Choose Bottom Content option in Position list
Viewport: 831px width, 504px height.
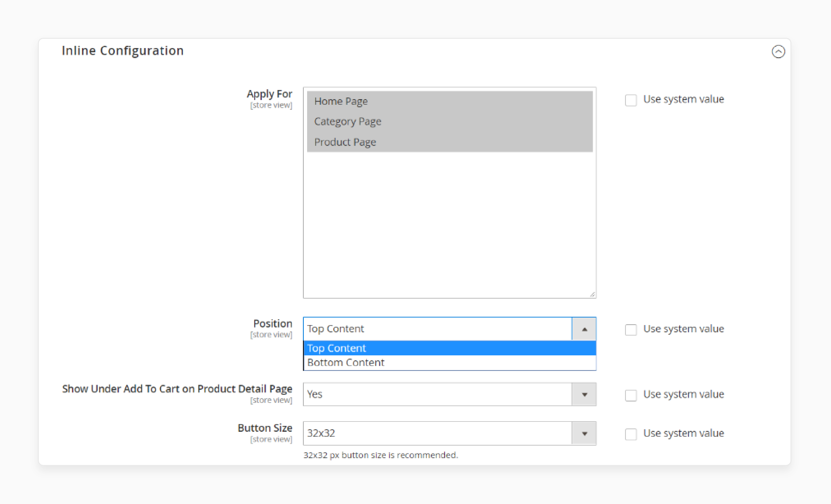(x=450, y=362)
